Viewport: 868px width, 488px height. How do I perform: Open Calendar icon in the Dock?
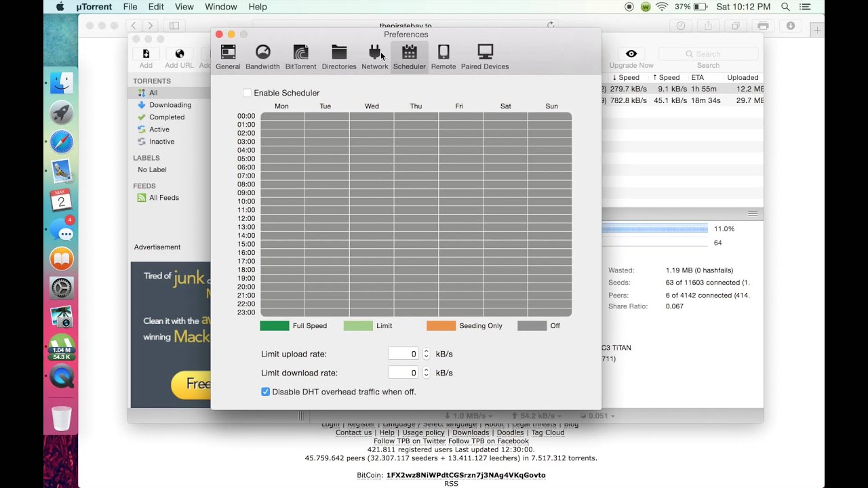62,201
